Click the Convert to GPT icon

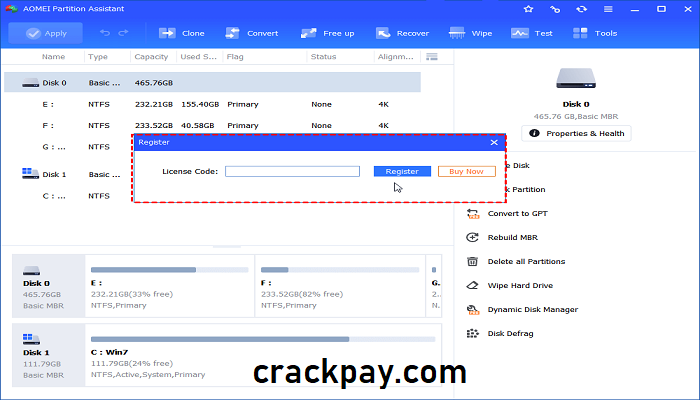(473, 213)
